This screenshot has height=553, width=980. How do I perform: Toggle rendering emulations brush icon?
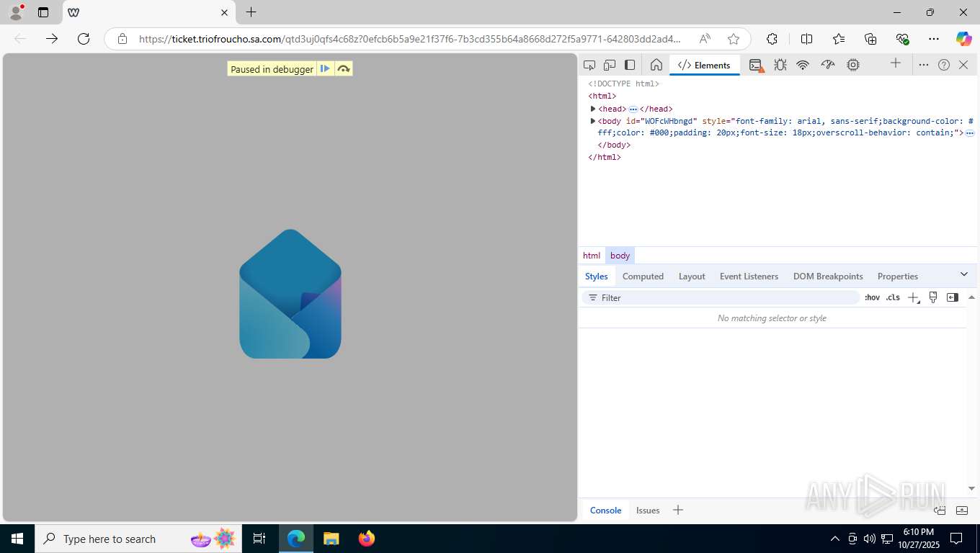pyautogui.click(x=933, y=297)
